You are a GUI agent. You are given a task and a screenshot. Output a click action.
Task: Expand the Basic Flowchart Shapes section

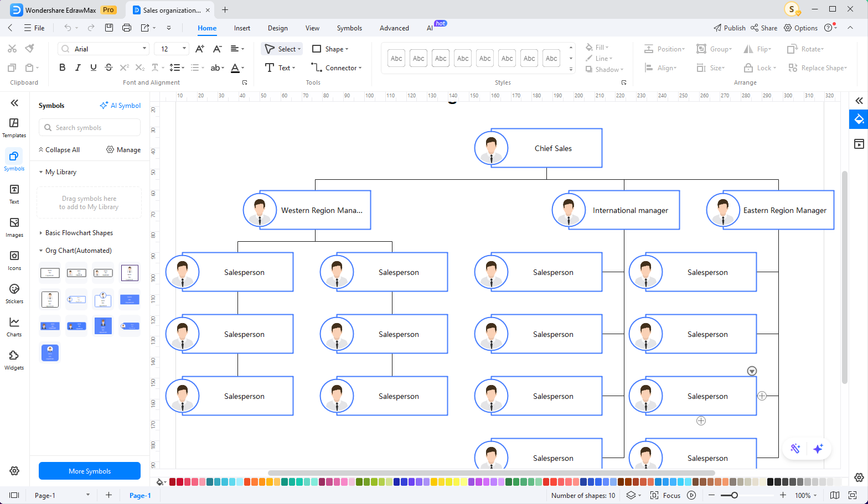pyautogui.click(x=41, y=233)
